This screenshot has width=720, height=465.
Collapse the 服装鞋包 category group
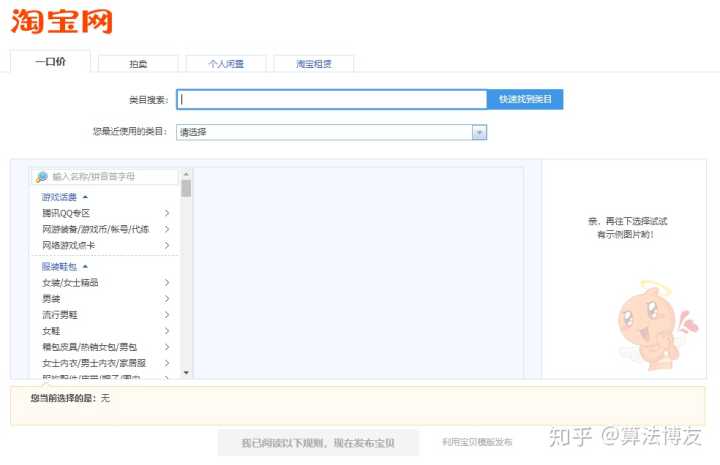(85, 267)
